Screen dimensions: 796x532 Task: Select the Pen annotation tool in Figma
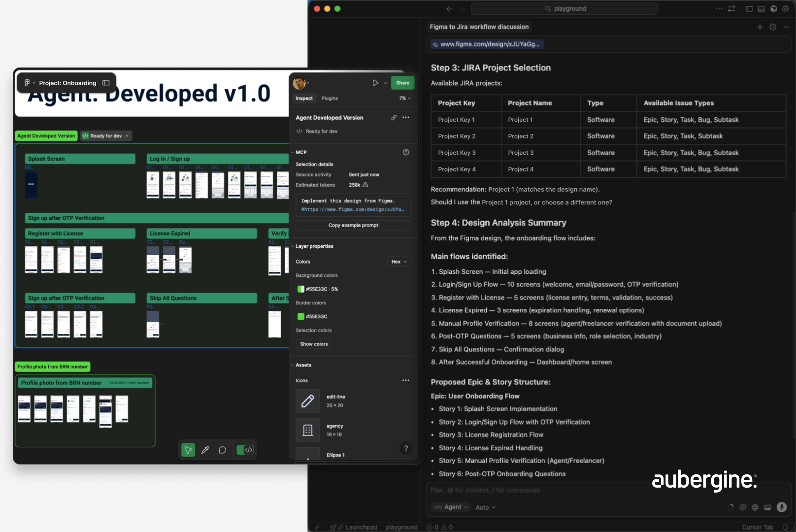(205, 450)
